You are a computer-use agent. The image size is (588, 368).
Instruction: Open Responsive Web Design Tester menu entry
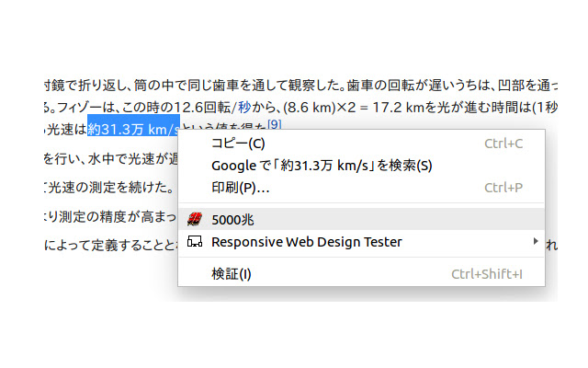point(361,241)
